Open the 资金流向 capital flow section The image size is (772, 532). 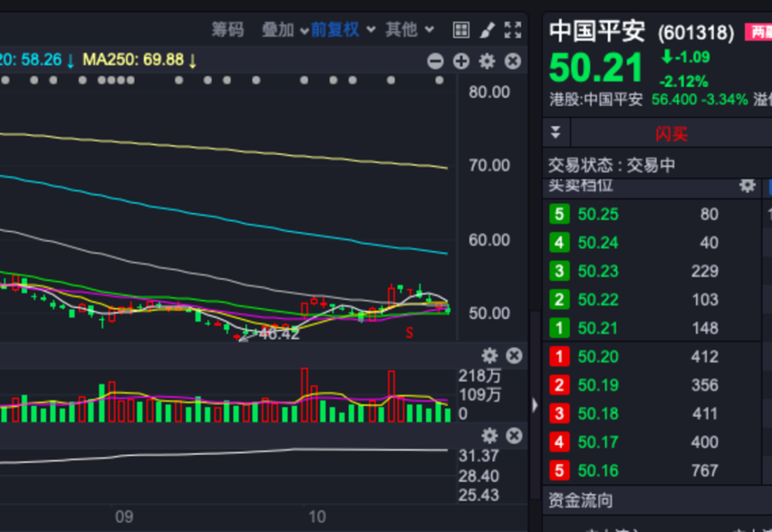coord(581,501)
